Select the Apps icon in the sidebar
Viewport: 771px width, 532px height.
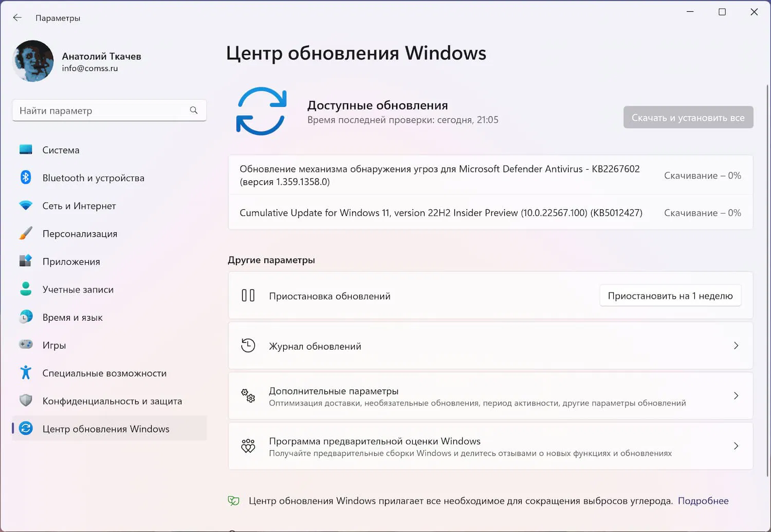(x=26, y=261)
